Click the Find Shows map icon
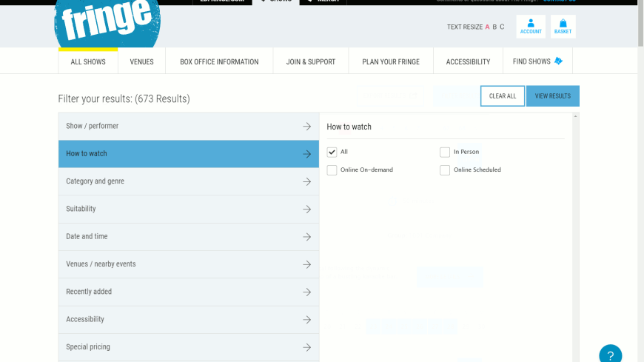The image size is (644, 362). coord(558,61)
